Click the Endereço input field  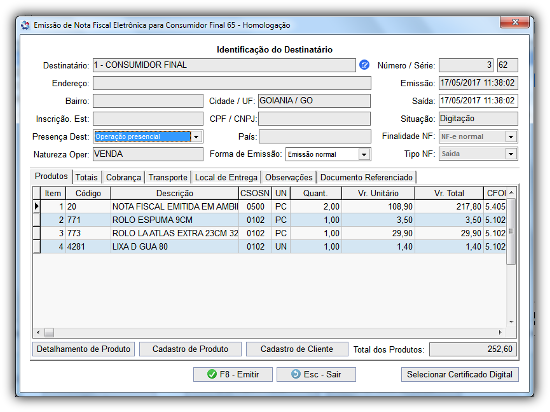click(232, 83)
